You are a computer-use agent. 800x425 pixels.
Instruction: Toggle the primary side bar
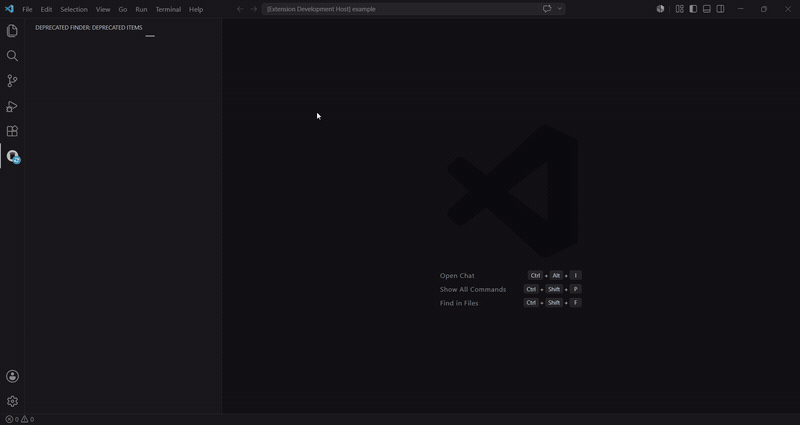tap(693, 9)
